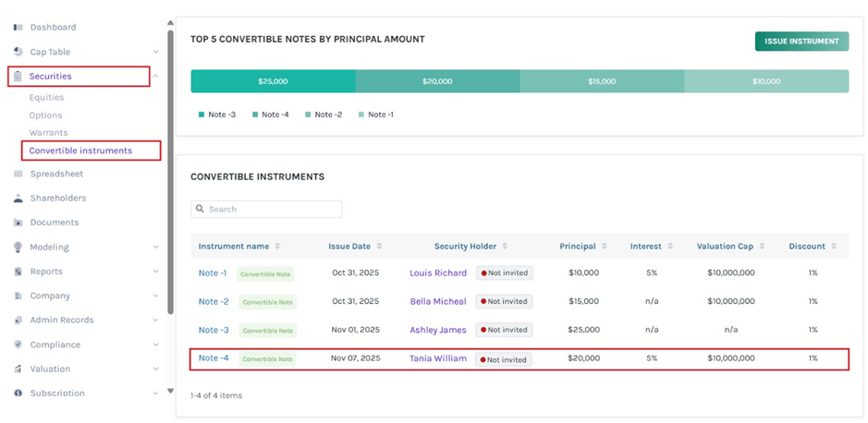Screen dimensions: 868x423
Task: Click the Dashboard icon in sidebar
Action: (18, 28)
